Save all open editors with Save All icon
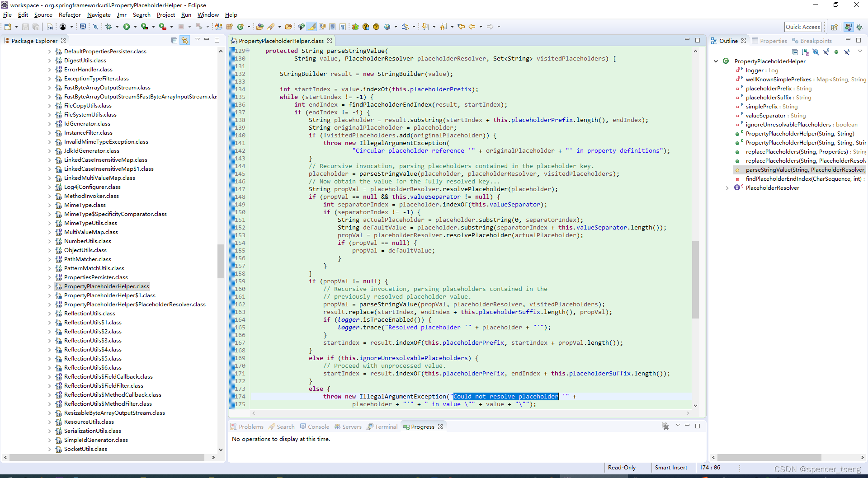Image resolution: width=868 pixels, height=478 pixels. [x=36, y=26]
